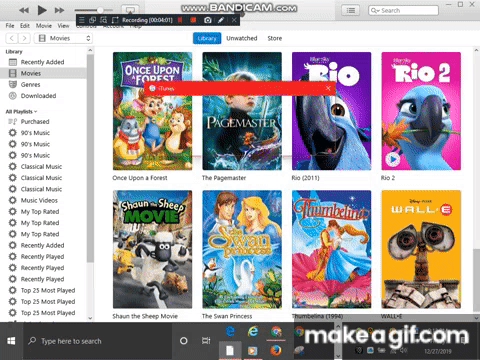Click the 'Once Upon a Forest' title
Screen dimensions: 480x360
coord(140,178)
